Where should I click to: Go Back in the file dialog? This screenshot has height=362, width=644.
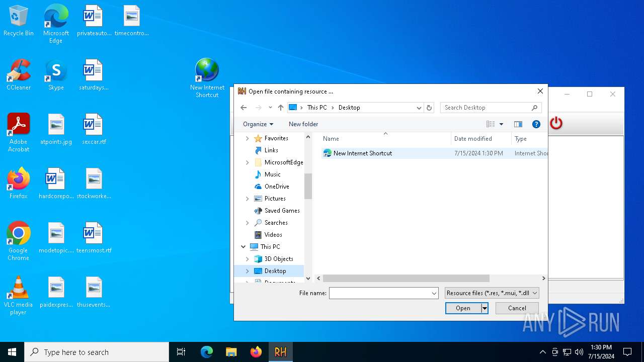click(x=244, y=108)
